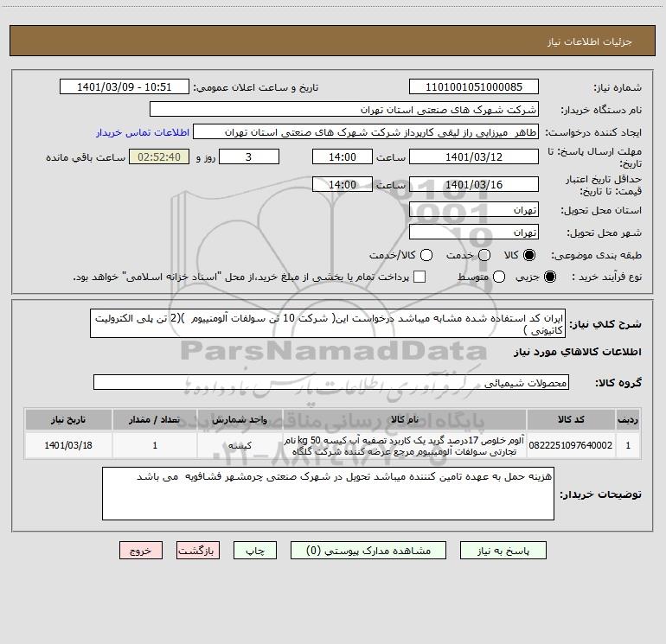The width and height of the screenshot is (666, 644).
Task: Choose the متوسط purchase type radio
Action: tap(499, 277)
